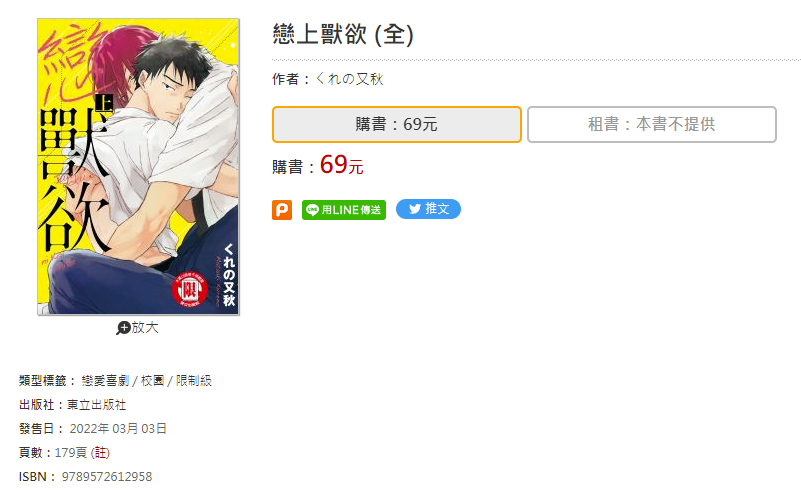Open the (註) note link beside page count
Viewport: 801px width, 500px height.
tap(100, 453)
